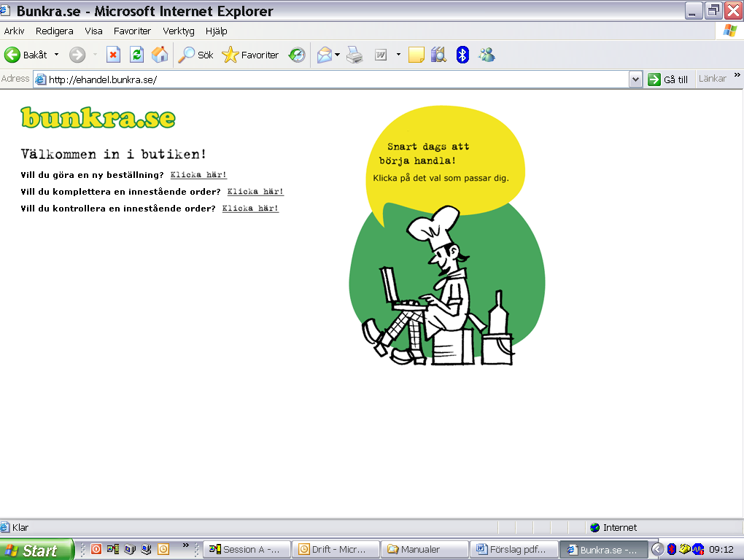Viewport: 744px width, 560px height.
Task: Click the Mail envelope icon
Action: coord(325,55)
